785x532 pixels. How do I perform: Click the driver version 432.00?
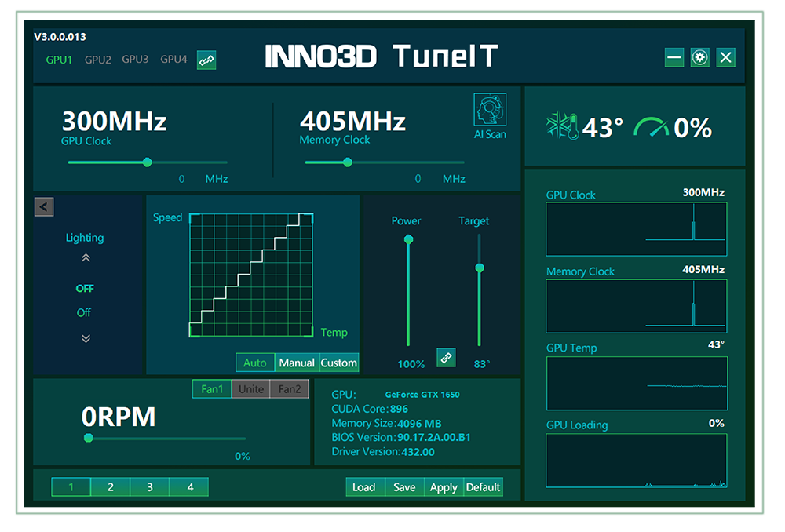coord(418,452)
